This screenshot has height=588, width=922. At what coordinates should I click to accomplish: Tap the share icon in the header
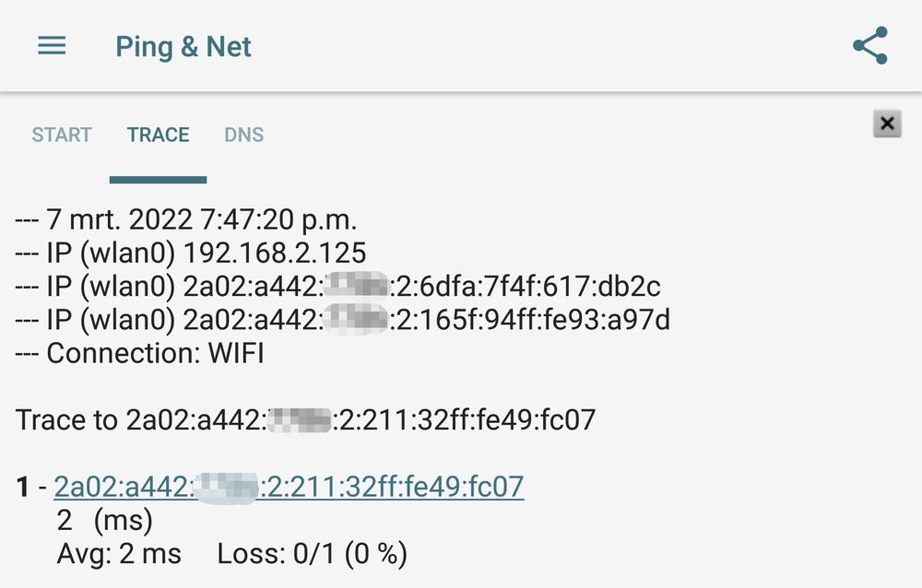click(x=870, y=45)
